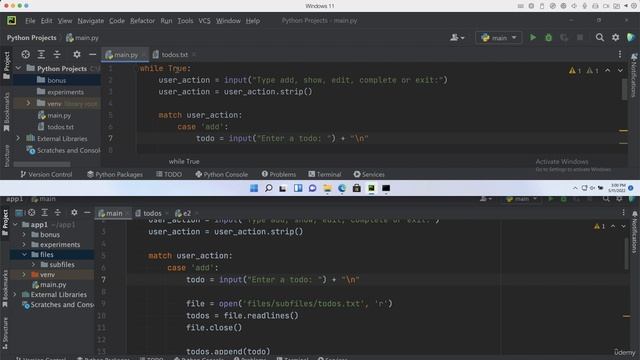Toggle Project tool window in top sidebar
The height and width of the screenshot is (360, 640).
coord(6,65)
